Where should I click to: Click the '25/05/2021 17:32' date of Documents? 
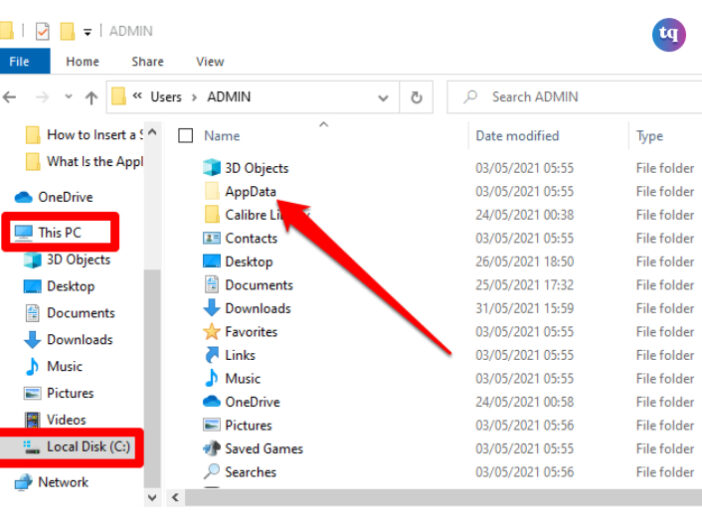click(x=524, y=285)
